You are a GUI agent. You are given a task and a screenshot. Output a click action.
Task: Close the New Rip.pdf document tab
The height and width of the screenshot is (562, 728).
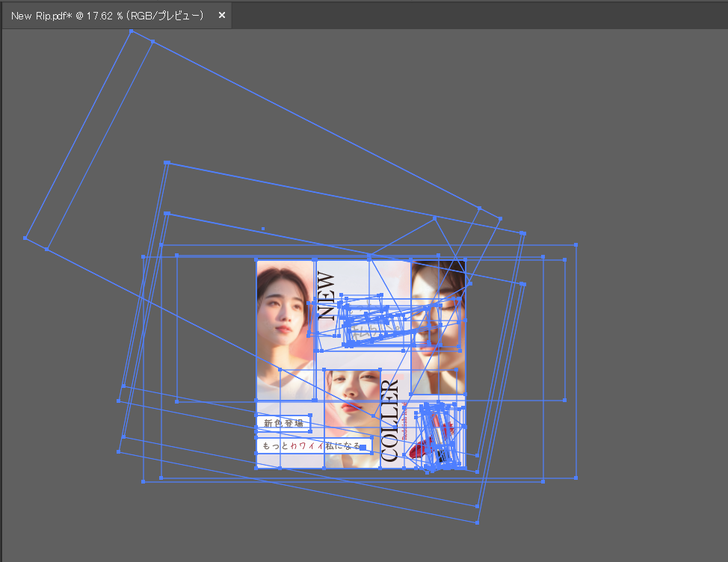(x=221, y=15)
